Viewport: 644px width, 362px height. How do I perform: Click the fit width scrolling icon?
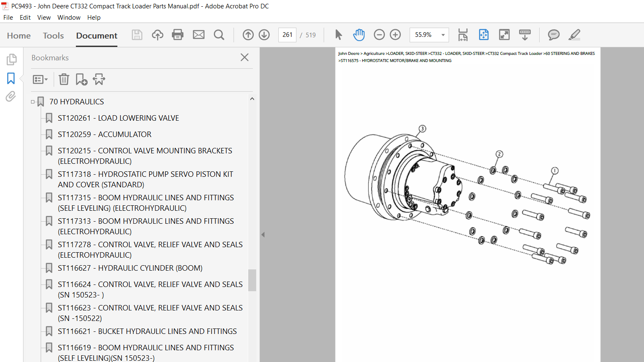point(463,35)
